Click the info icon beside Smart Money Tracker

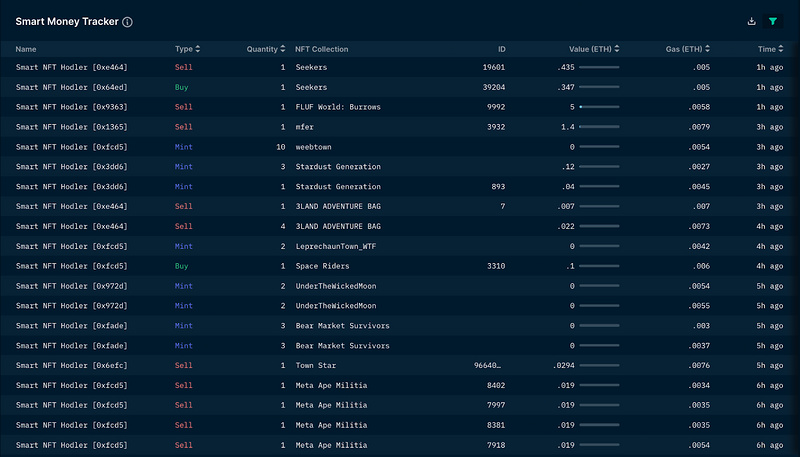pos(128,22)
